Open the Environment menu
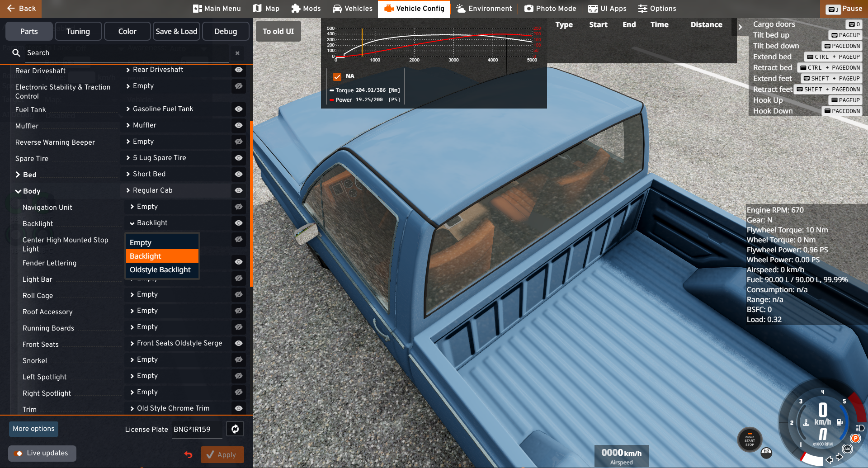The width and height of the screenshot is (868, 468). [484, 9]
